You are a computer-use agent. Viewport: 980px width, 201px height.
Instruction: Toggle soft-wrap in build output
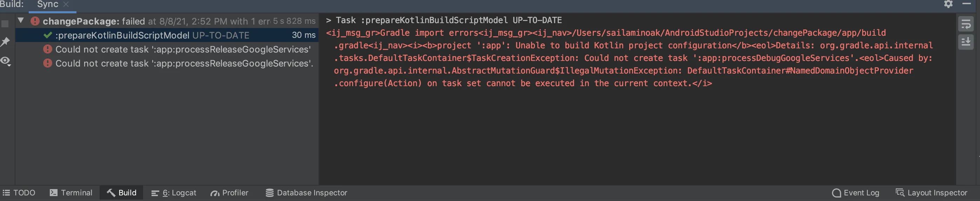966,25
